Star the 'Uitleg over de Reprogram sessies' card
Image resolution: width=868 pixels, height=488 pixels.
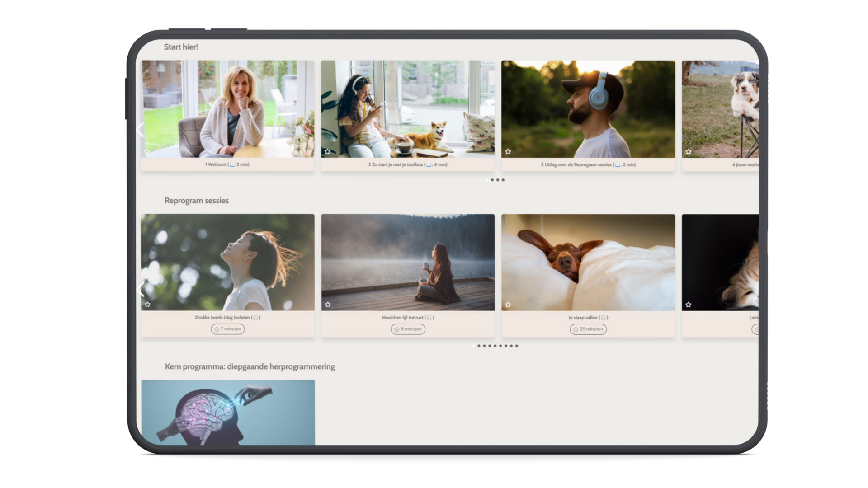508,152
